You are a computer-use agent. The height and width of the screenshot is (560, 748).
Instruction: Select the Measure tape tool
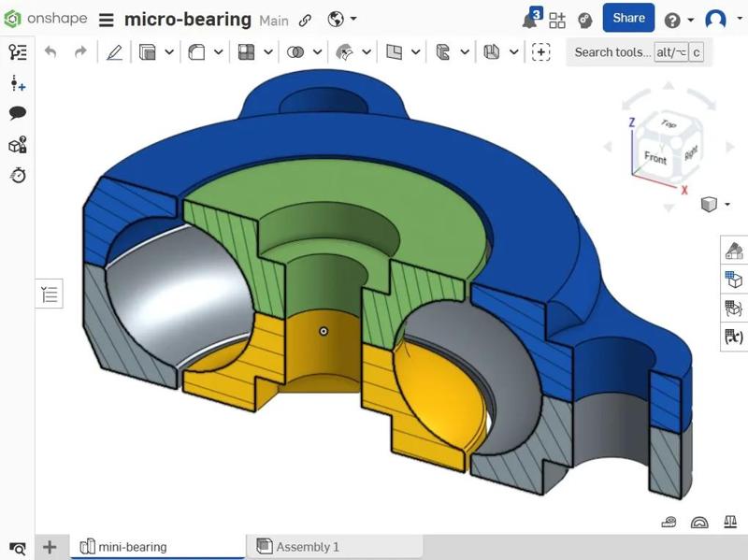click(669, 523)
